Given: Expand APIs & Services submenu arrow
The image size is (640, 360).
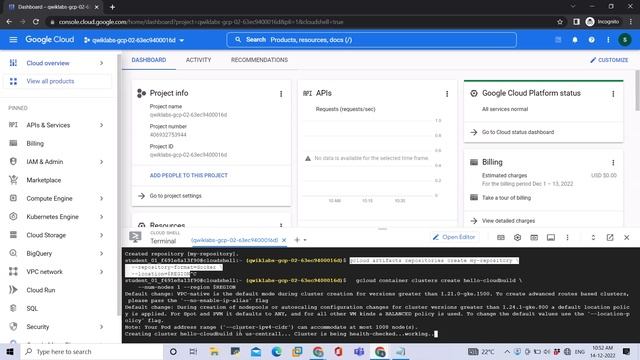Looking at the screenshot, I should pyautogui.click(x=102, y=125).
